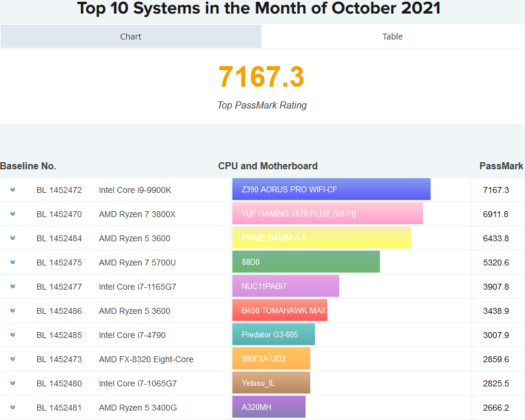Select the Chart tab
The height and width of the screenshot is (420, 525).
pyautogui.click(x=130, y=37)
